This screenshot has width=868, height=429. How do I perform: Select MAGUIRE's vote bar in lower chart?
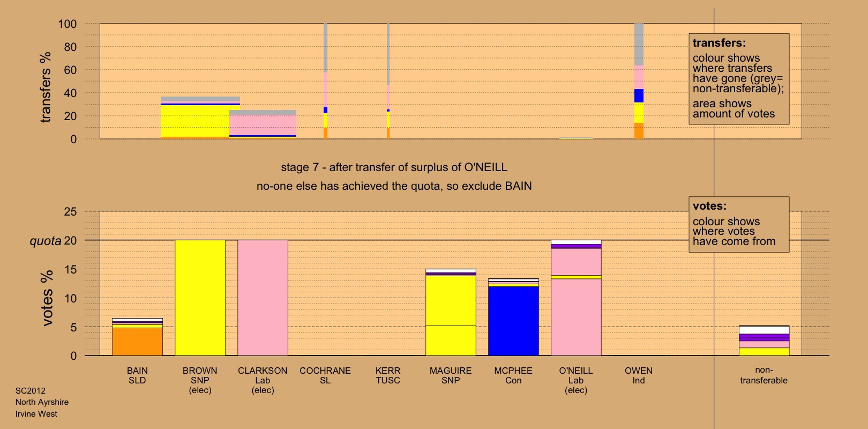(451, 314)
